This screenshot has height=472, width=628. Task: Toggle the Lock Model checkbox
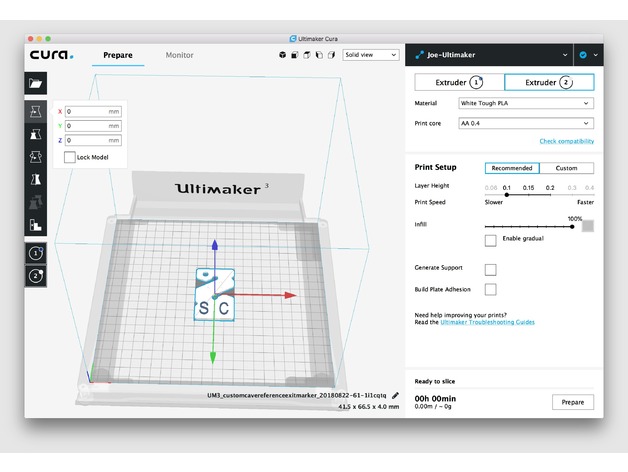coord(70,157)
